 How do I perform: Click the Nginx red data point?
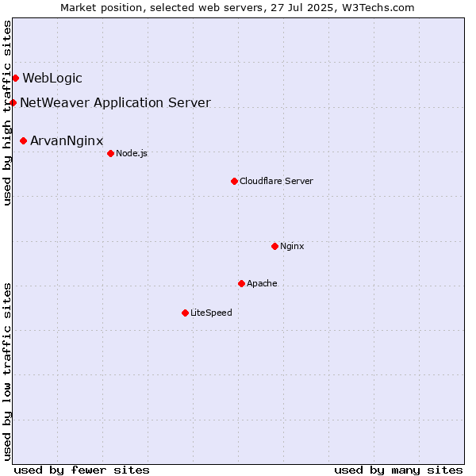274,246
